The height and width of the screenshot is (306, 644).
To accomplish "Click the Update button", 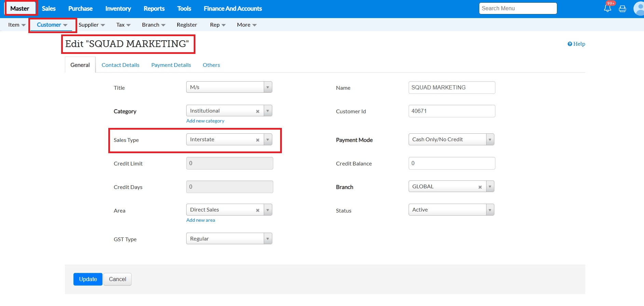I will tap(88, 279).
